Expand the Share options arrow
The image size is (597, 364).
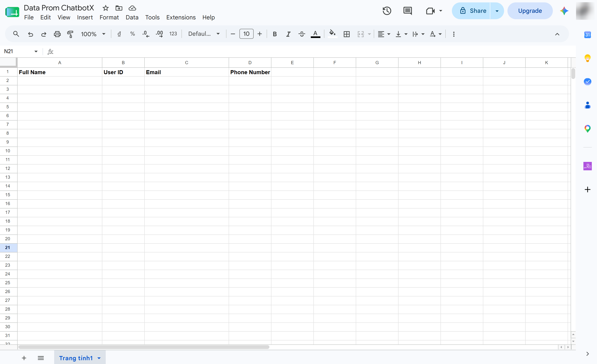(x=497, y=11)
